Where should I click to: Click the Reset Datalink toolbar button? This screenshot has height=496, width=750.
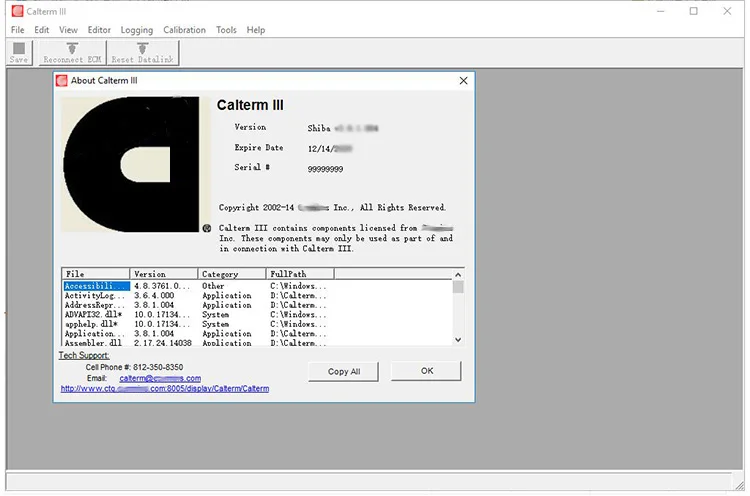click(x=143, y=52)
